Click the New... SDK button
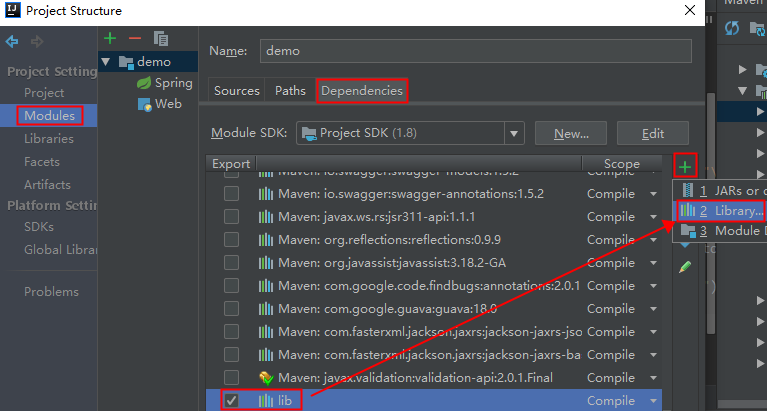The image size is (767, 411). pyautogui.click(x=571, y=133)
